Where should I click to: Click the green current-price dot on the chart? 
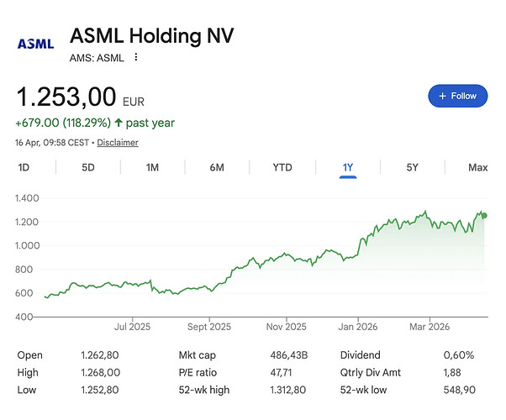pyautogui.click(x=484, y=216)
